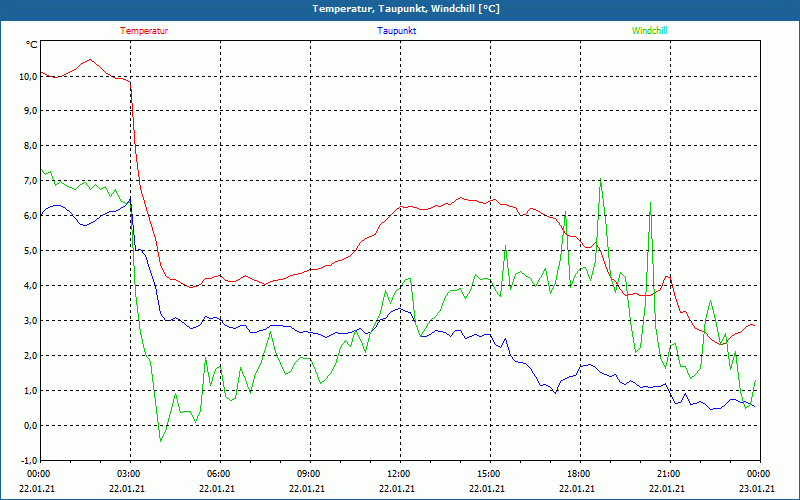The width and height of the screenshot is (800, 500).
Task: Click the 1,0 y-axis value
Action: 30,391
